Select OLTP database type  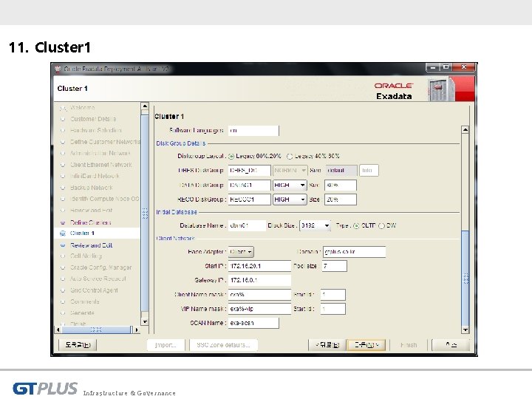356,226
